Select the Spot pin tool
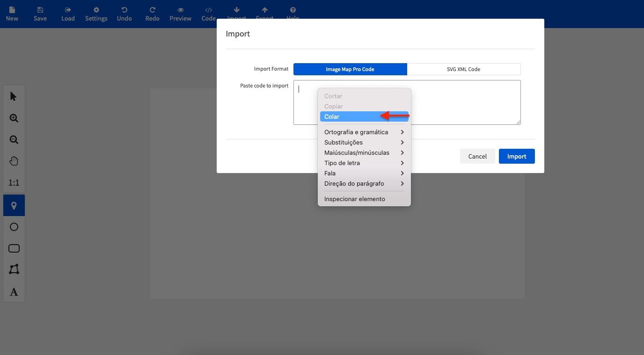This screenshot has height=355, width=644. pyautogui.click(x=14, y=205)
